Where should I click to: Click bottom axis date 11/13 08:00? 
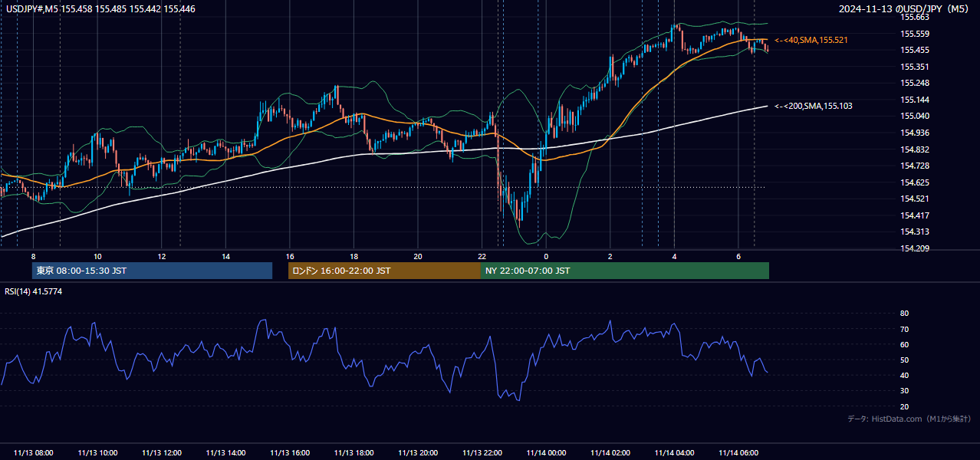(x=33, y=453)
